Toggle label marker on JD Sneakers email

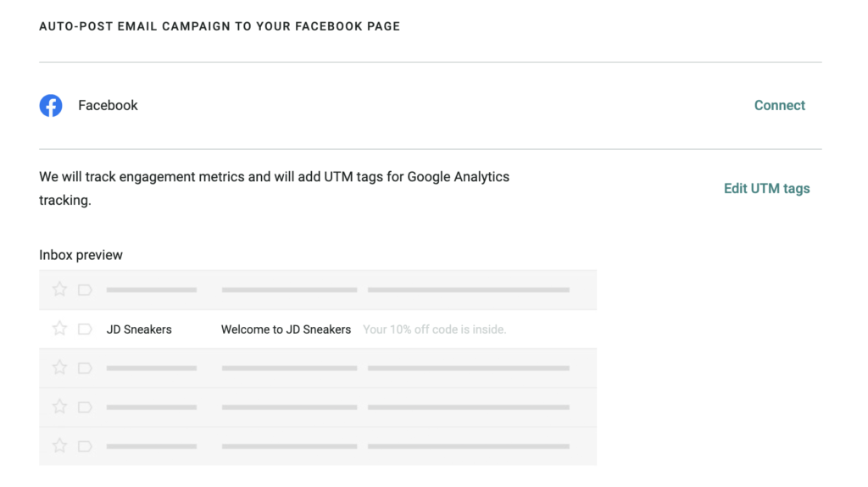pos(85,329)
